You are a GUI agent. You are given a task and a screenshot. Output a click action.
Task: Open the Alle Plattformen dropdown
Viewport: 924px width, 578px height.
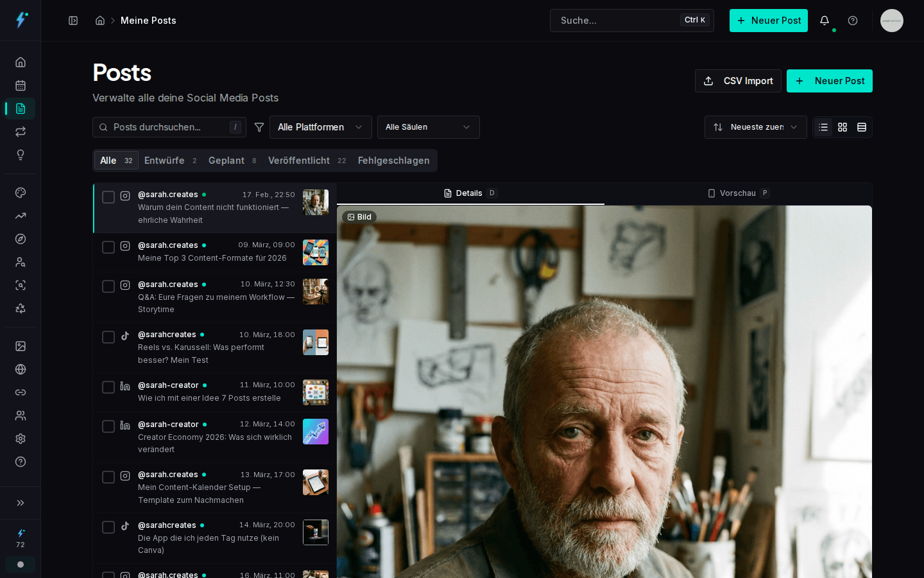(320, 127)
